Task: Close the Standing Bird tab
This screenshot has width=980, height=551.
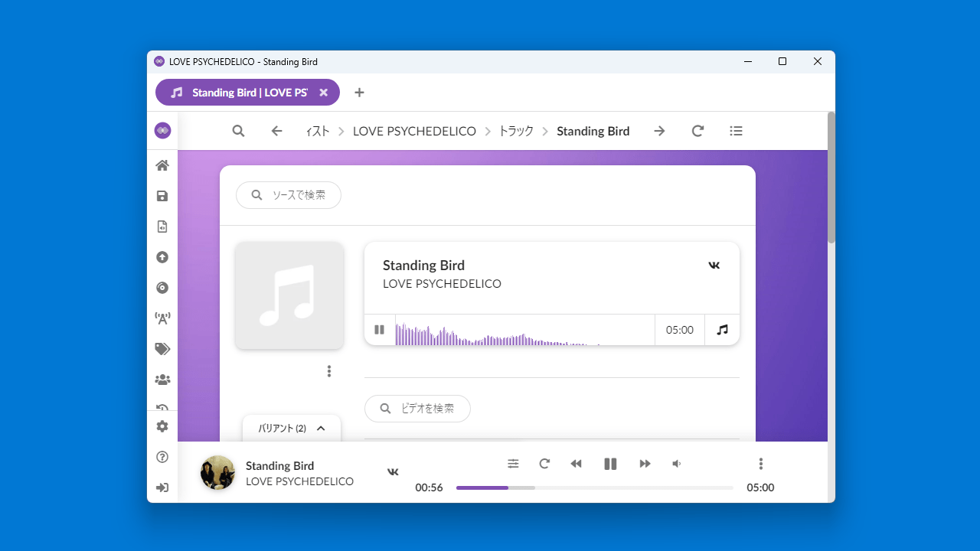Action: tap(323, 93)
